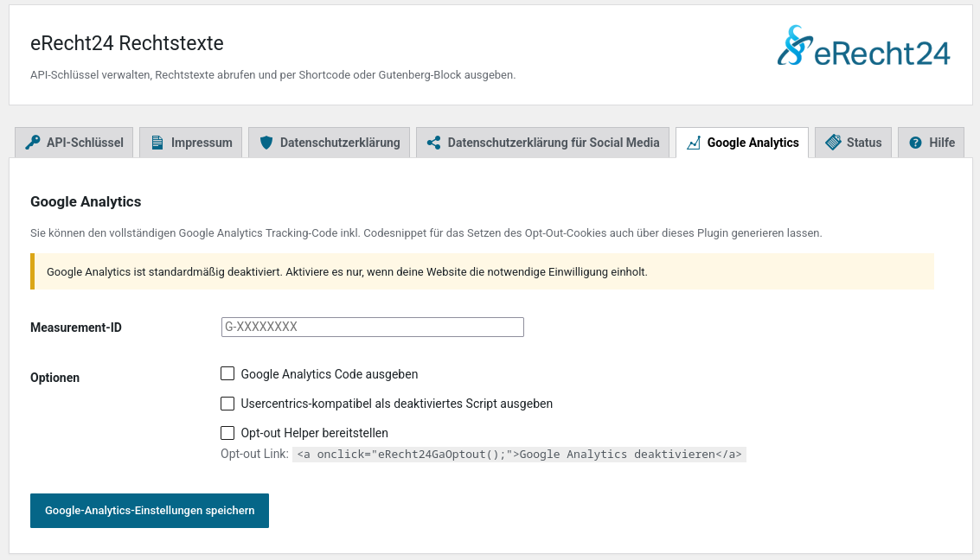Go to Datenschutzerklärung für Social Media tab

coord(542,143)
